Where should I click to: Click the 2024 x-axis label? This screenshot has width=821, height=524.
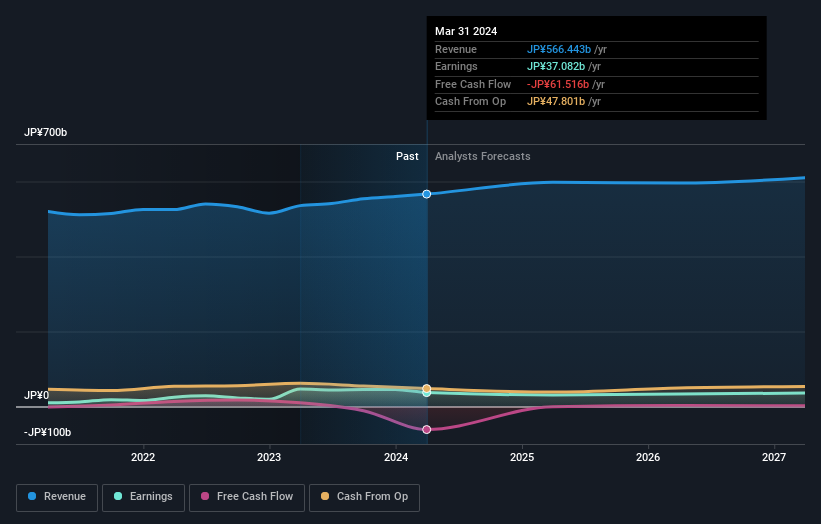tap(396, 457)
